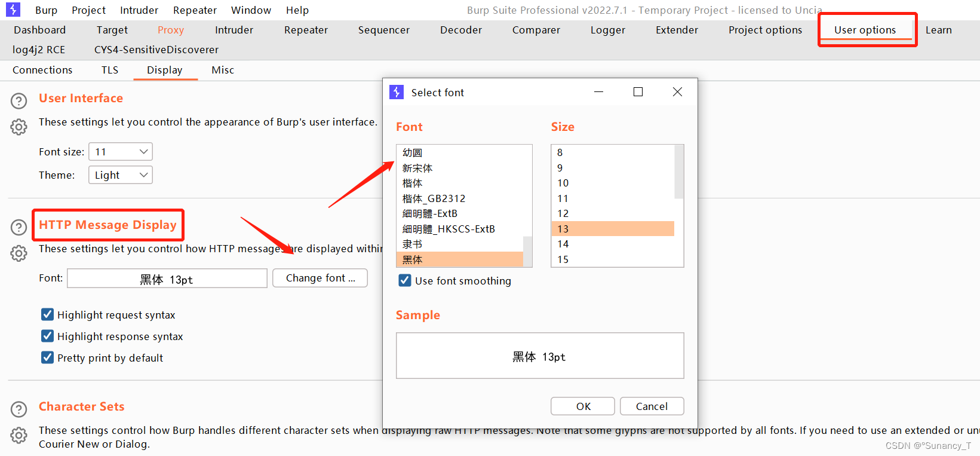Screen dimensions: 980x456
Task: Switch to the Logger tab
Action: 608,30
